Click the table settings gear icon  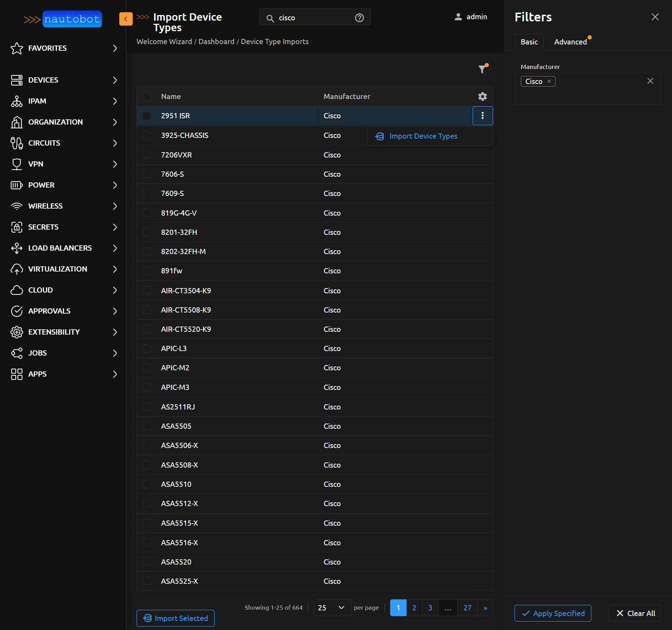[x=482, y=96]
